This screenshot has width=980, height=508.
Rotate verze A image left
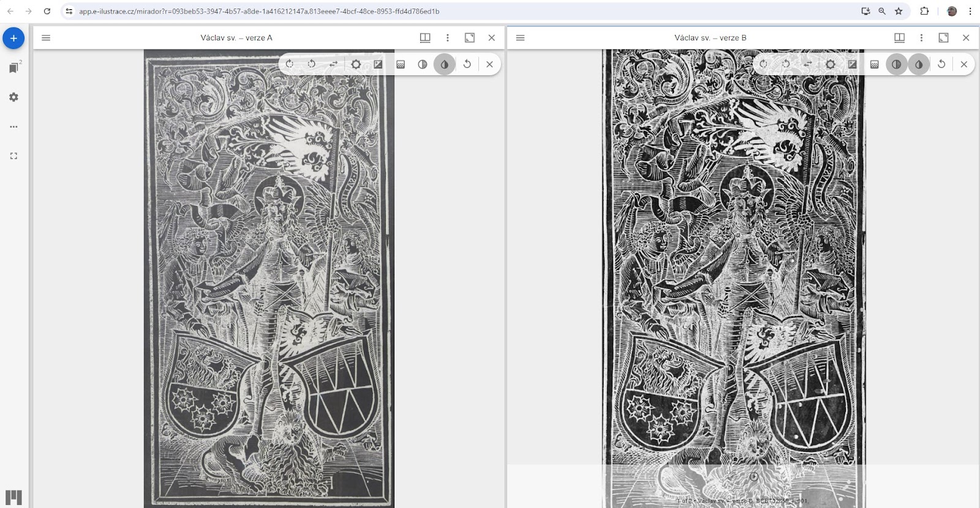click(x=311, y=64)
